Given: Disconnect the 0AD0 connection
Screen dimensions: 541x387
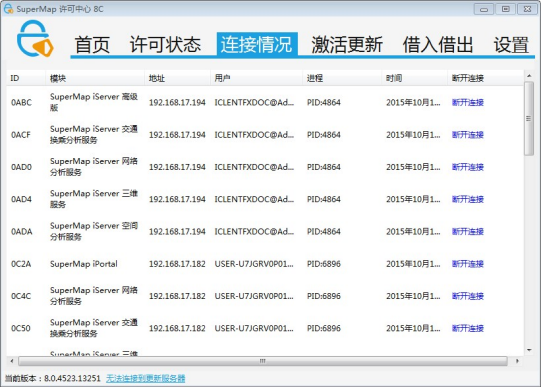Looking at the screenshot, I should click(x=468, y=167).
